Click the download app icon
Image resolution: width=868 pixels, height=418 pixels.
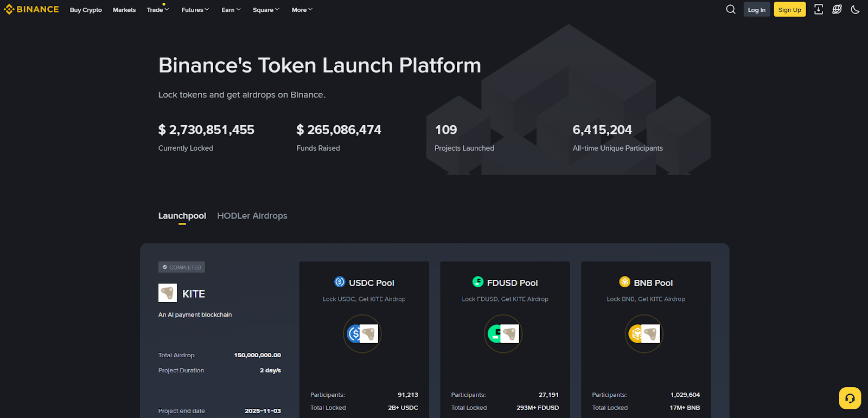(x=819, y=9)
